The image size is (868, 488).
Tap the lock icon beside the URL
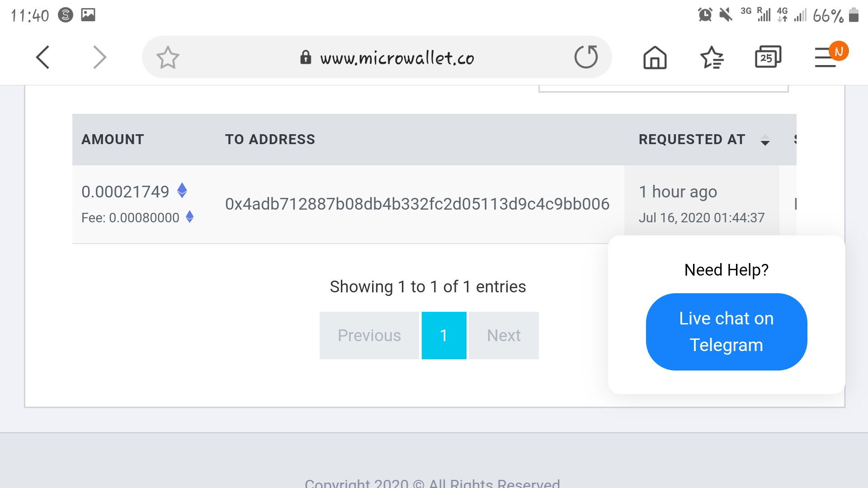pyautogui.click(x=306, y=57)
